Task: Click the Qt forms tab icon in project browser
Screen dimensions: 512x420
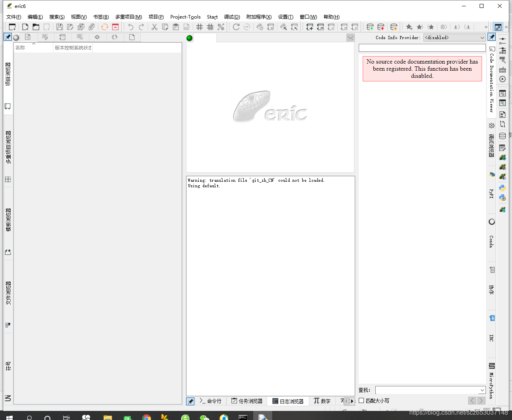Action: (45, 37)
